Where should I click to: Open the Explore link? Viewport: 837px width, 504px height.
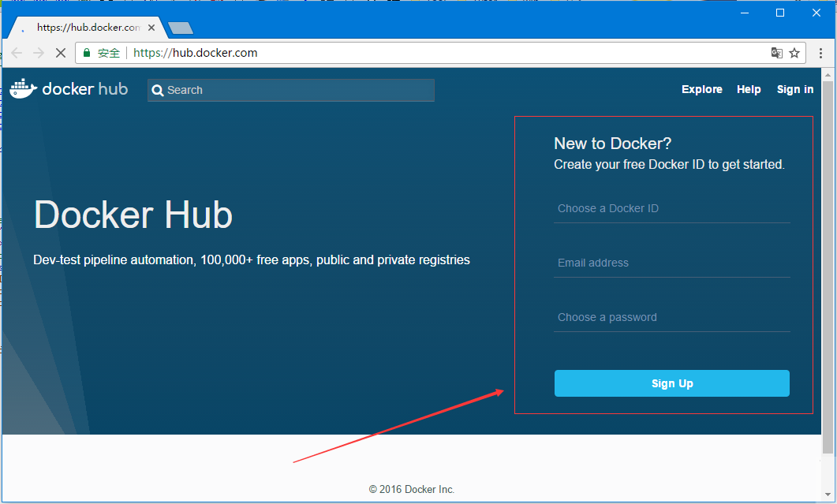pyautogui.click(x=702, y=89)
